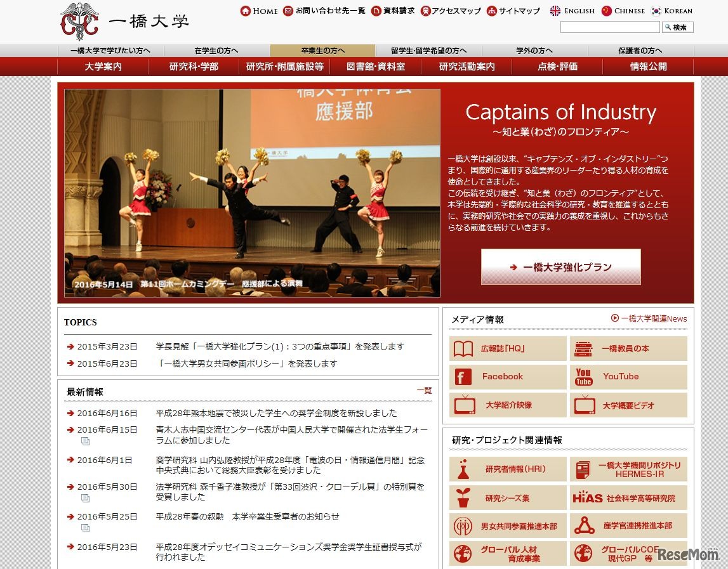Viewport: 728px width, 569px height.
Task: Select 保護者の方へ tab
Action: 640,51
